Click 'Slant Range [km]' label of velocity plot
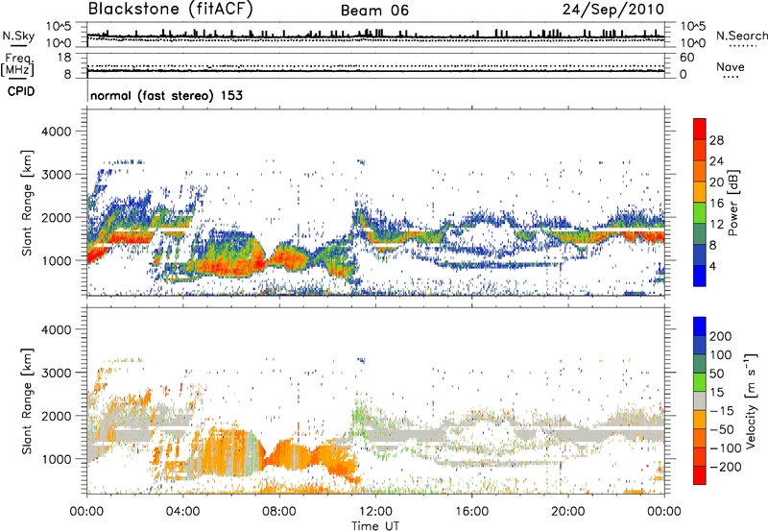Screen dimensions: 768x532 click(x=27, y=400)
